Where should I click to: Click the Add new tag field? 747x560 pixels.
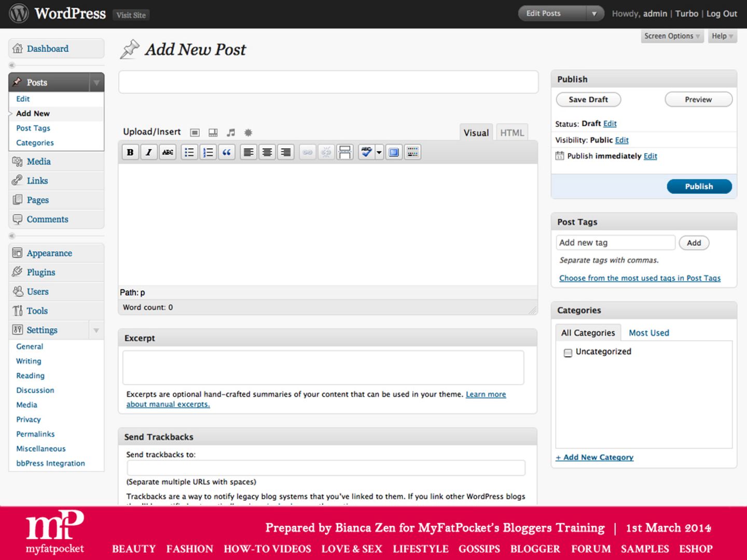coord(616,243)
